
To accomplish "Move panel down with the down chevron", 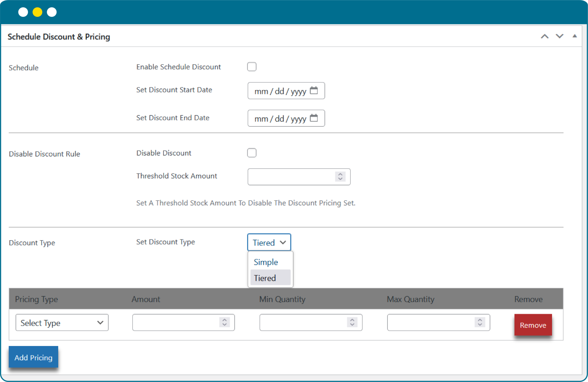I will coord(559,36).
